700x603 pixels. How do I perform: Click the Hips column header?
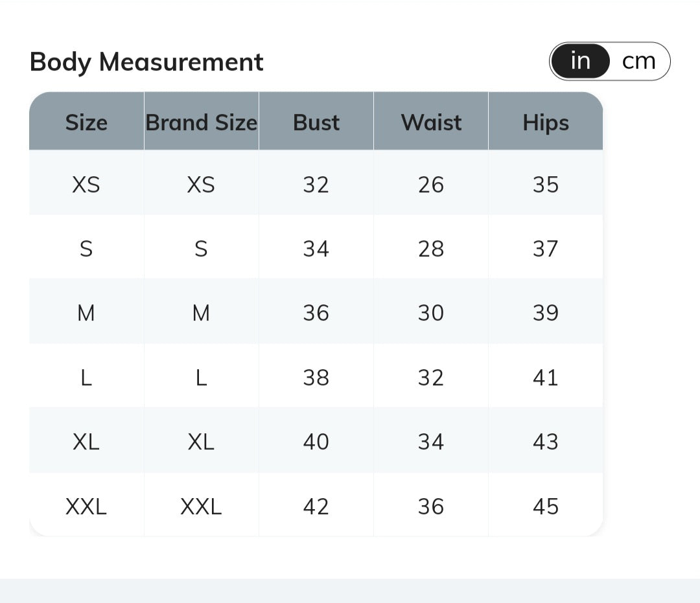546,122
